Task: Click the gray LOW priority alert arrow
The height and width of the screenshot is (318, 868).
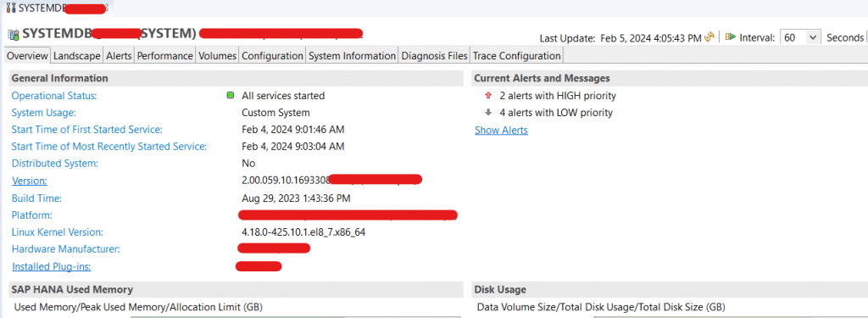Action: tap(488, 113)
